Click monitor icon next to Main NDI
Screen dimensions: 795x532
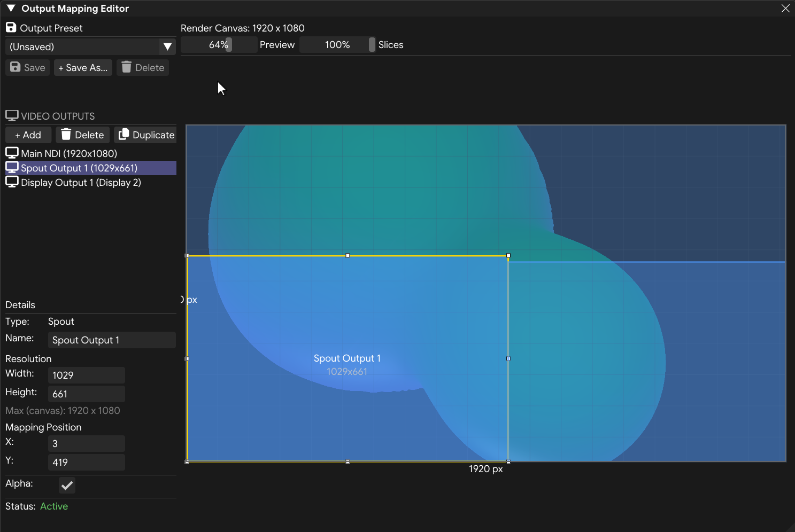pyautogui.click(x=12, y=153)
